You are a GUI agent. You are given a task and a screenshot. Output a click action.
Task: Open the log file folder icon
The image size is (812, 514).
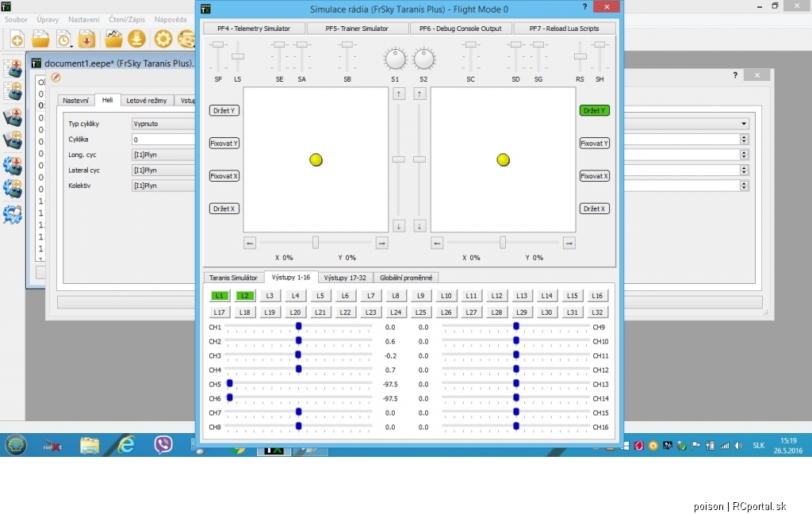click(x=113, y=40)
